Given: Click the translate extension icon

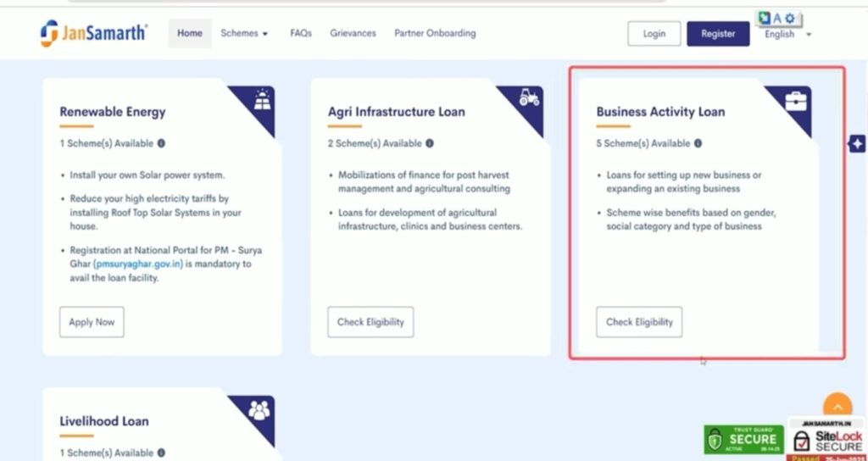Looking at the screenshot, I should pos(765,19).
